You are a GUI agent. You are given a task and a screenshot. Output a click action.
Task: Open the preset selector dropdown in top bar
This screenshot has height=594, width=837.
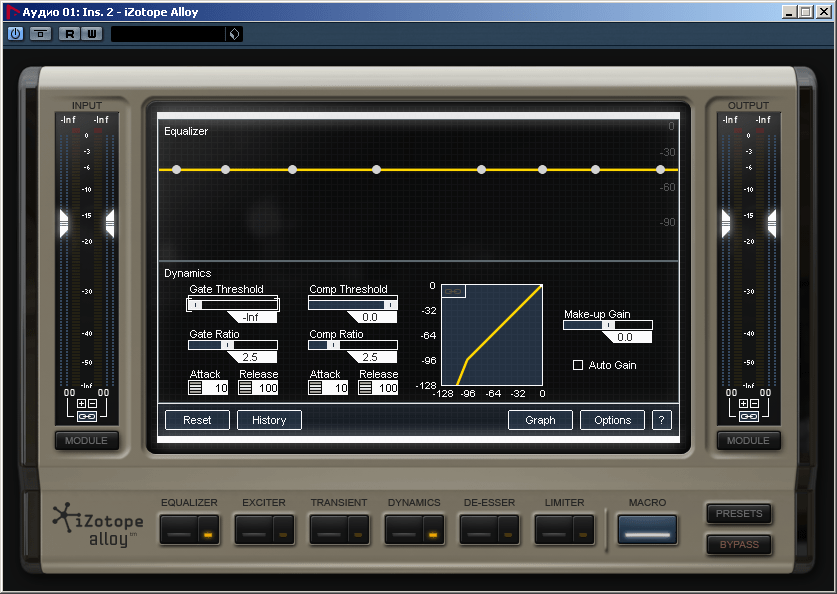click(234, 34)
